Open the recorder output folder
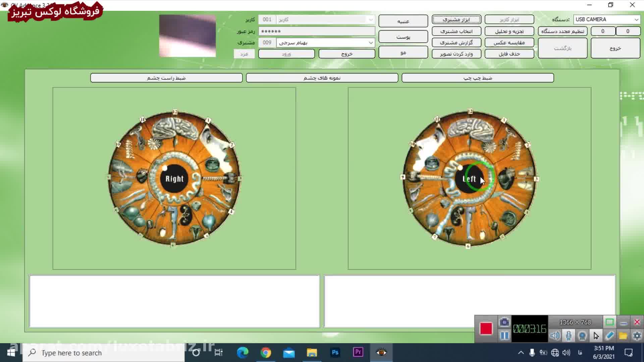Screen dimensions: 644x362 [623, 336]
